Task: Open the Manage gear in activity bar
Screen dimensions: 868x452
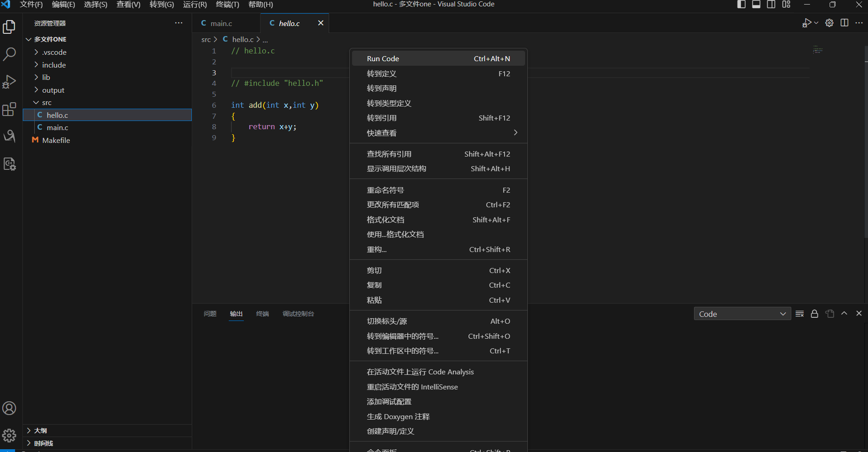Action: click(9, 436)
